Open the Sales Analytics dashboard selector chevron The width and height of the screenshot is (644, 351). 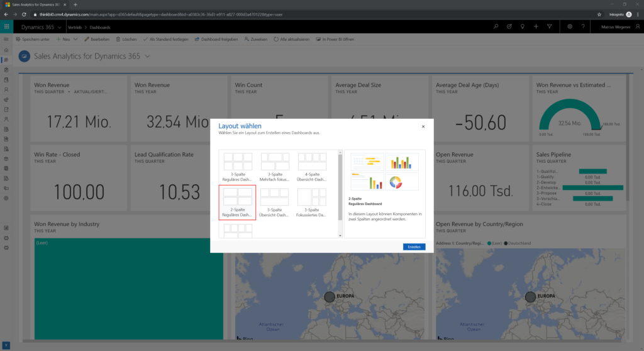coord(148,57)
